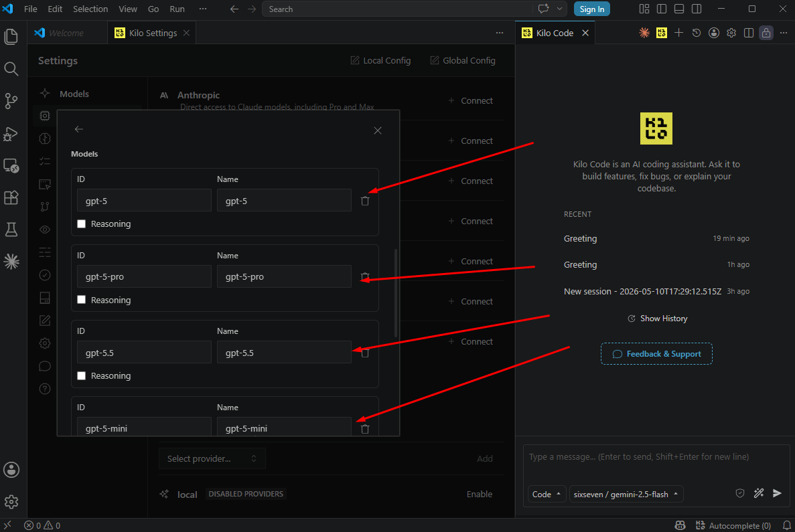Image resolution: width=795 pixels, height=532 pixels.
Task: Open the Extensions view
Action: [11, 197]
